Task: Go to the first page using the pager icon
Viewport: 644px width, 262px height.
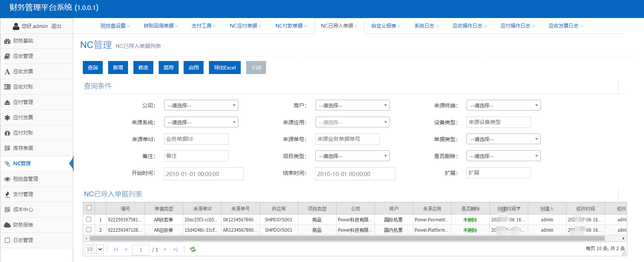Action: (116, 249)
